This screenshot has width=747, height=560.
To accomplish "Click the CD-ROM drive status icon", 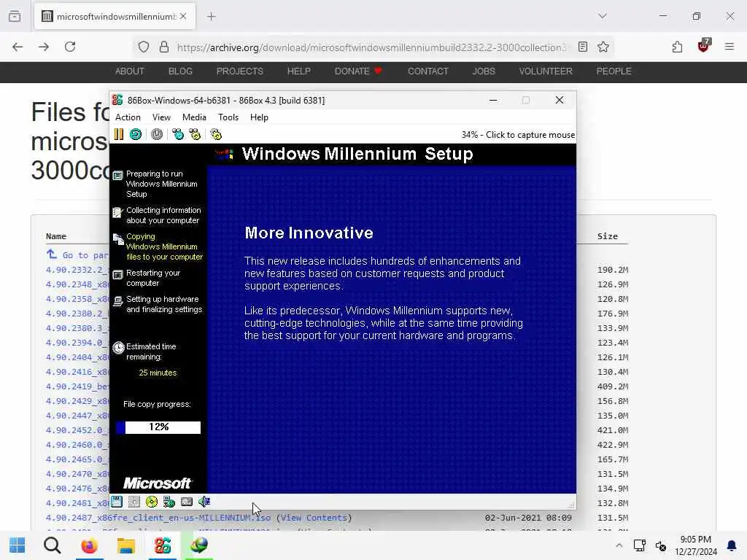I will click(x=152, y=502).
